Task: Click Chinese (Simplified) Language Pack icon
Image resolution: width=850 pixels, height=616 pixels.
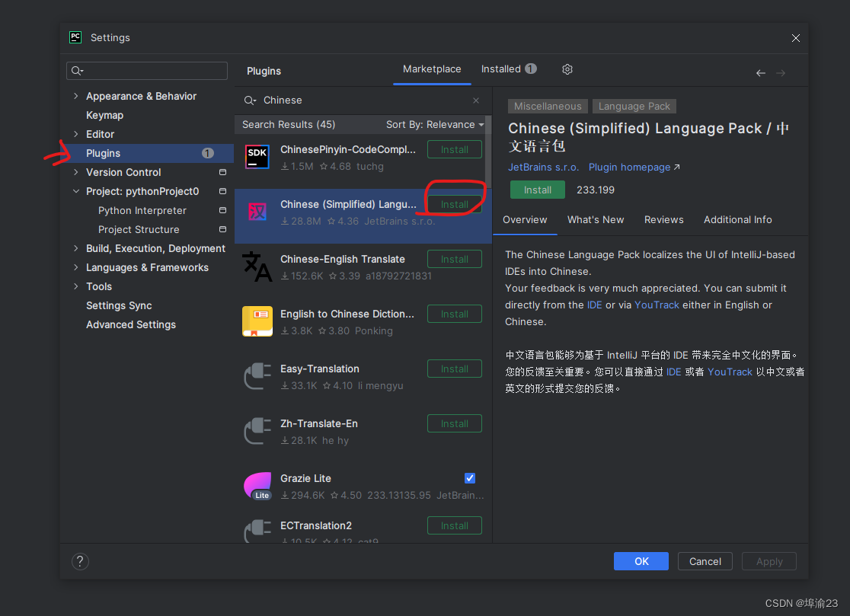Action: (x=257, y=211)
